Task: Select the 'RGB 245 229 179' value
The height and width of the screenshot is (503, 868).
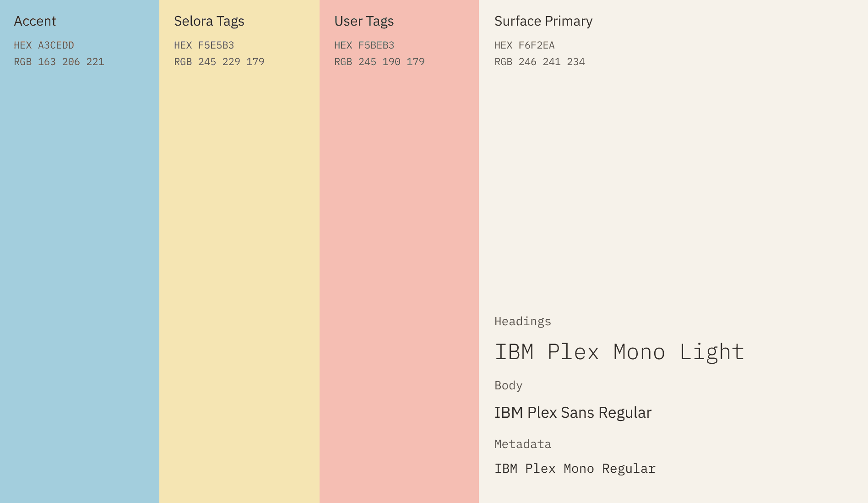Action: [x=219, y=62]
